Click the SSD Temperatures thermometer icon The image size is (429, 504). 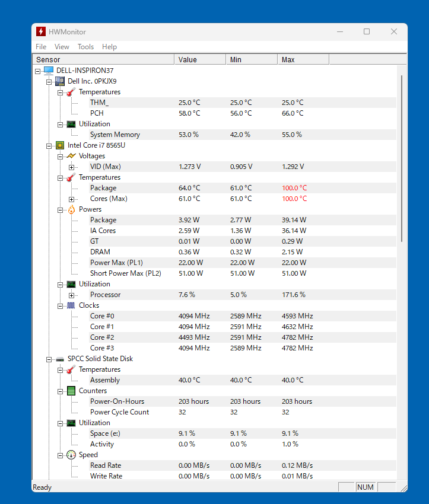(x=71, y=369)
